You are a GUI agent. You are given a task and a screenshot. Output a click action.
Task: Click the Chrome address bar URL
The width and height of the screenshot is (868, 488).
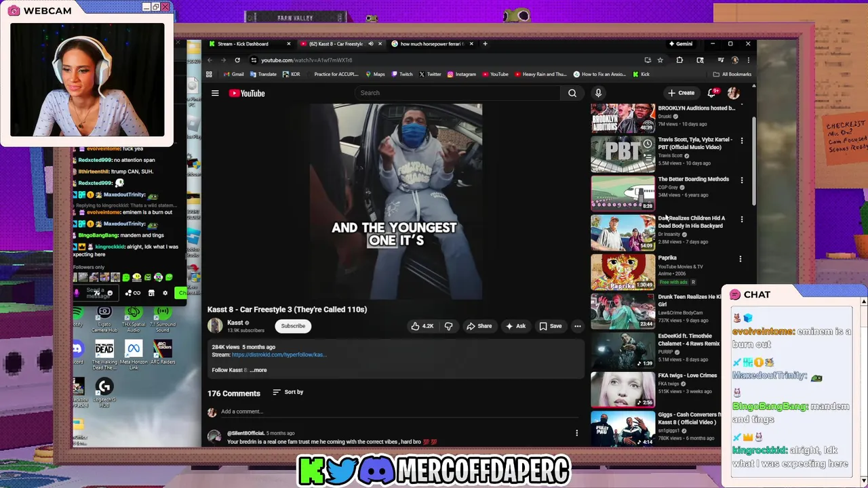[x=307, y=60]
